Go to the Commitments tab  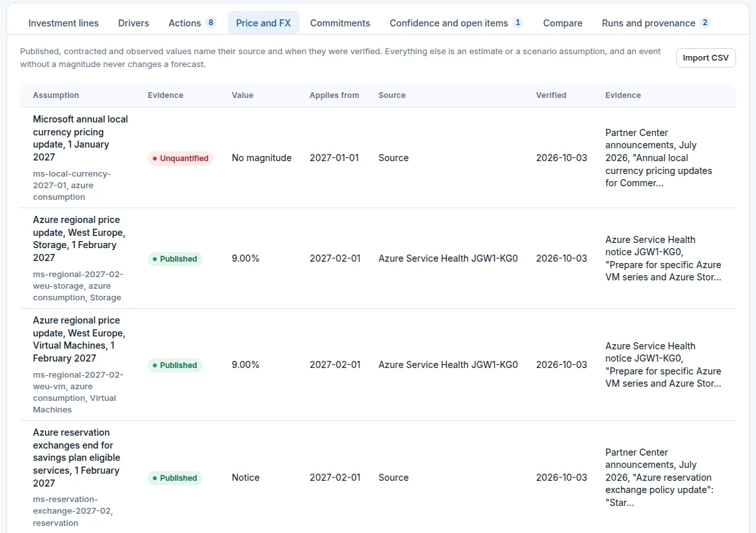(x=340, y=23)
